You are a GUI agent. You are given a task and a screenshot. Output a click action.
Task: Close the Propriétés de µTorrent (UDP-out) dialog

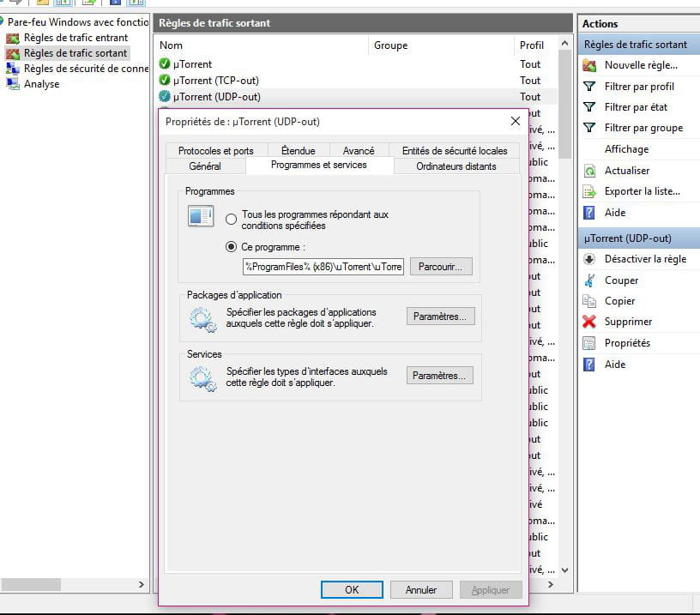point(516,122)
